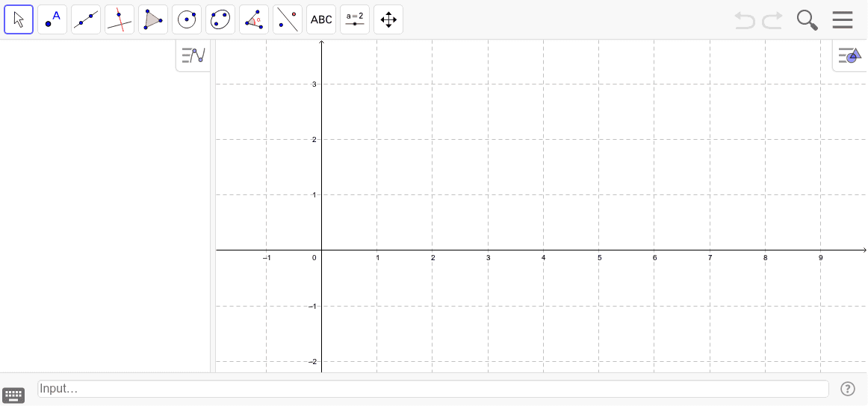This screenshot has height=406, width=868.
Task: Select the Ellipse tool
Action: (220, 20)
